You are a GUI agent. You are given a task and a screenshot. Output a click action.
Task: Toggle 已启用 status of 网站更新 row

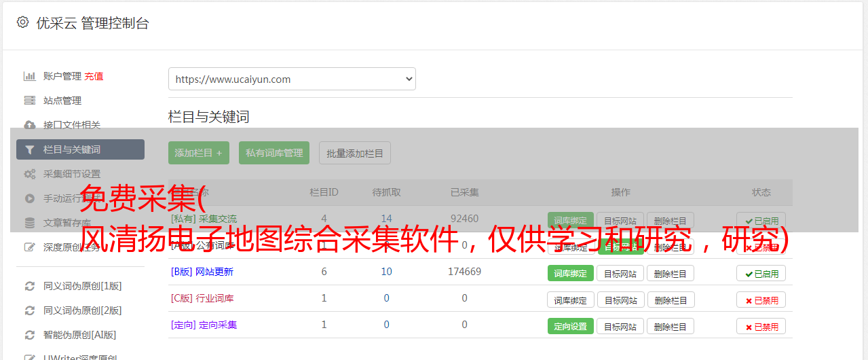coord(761,273)
